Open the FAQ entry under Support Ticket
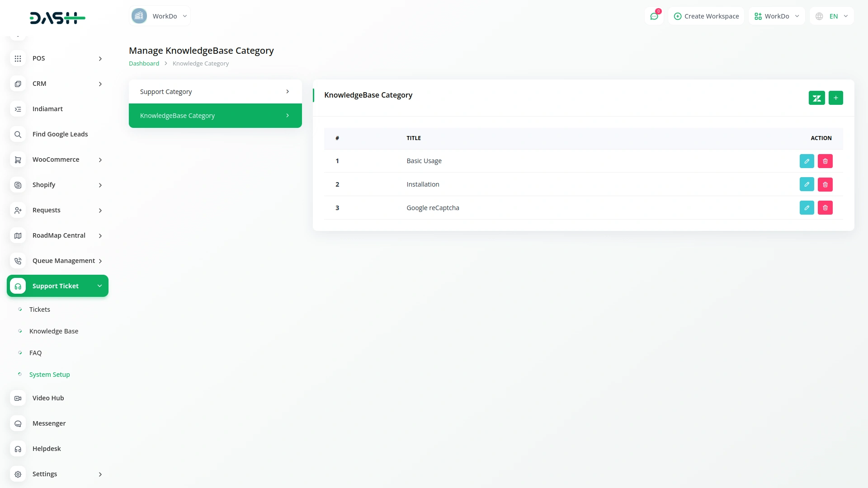 (35, 352)
